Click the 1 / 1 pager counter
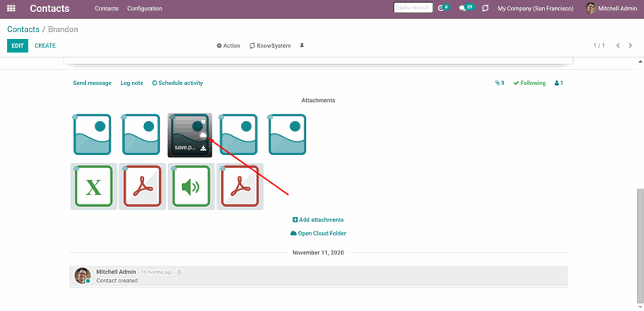 (599, 45)
